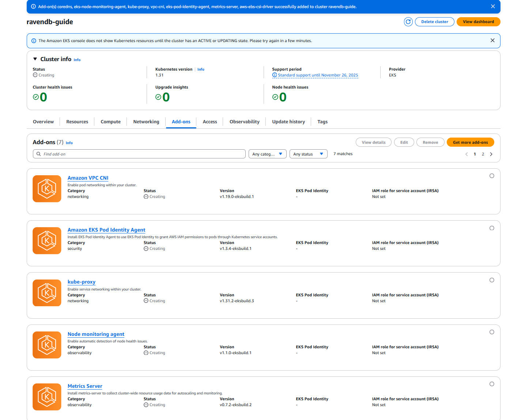
Task: Go to next page of add-ons
Action: click(491, 154)
